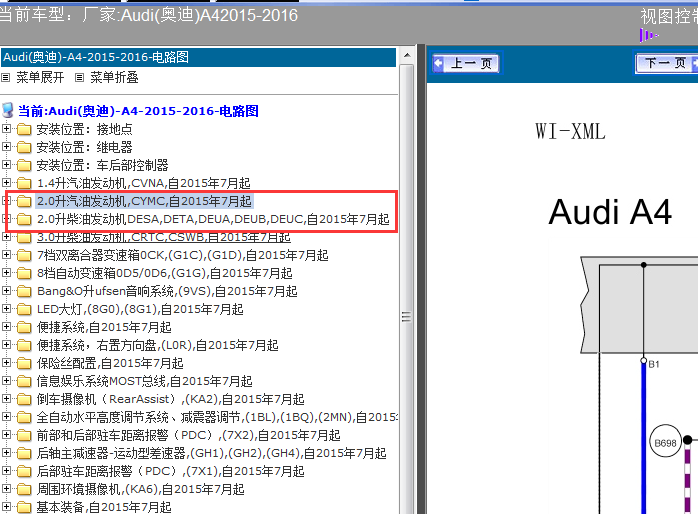Screen dimensions: 698x514
Task: Click folder icon of 保险丝配置
Action: click(24, 364)
